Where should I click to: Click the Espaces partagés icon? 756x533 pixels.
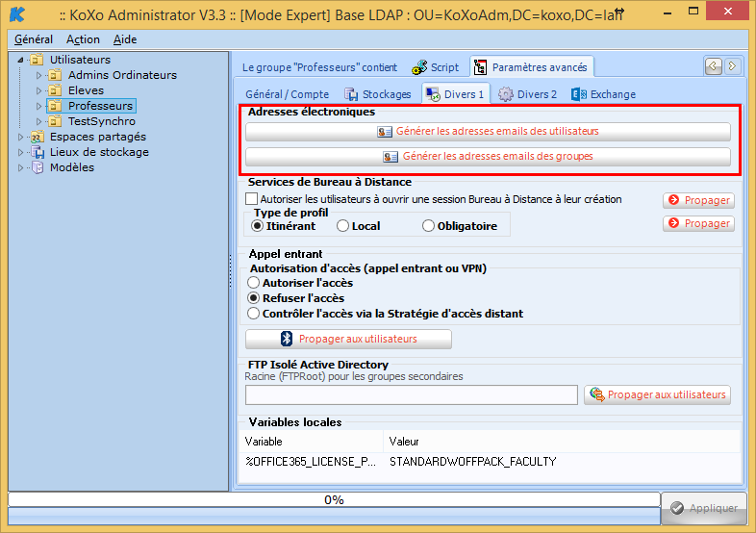38,137
